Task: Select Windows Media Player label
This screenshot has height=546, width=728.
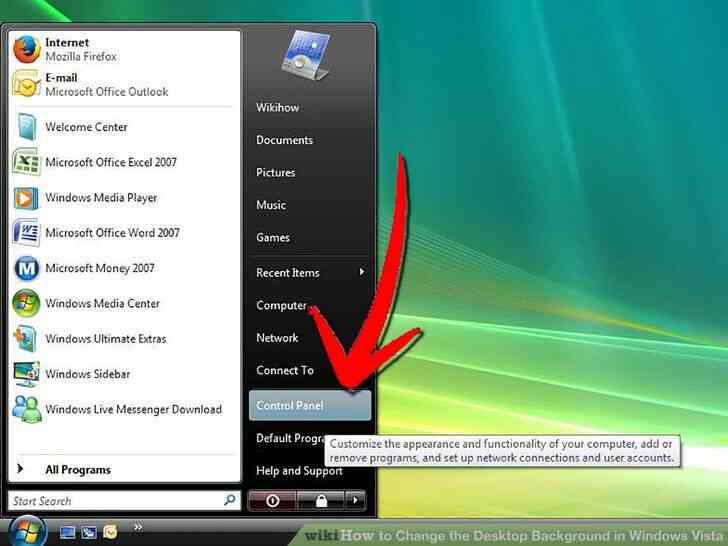Action: tap(101, 198)
